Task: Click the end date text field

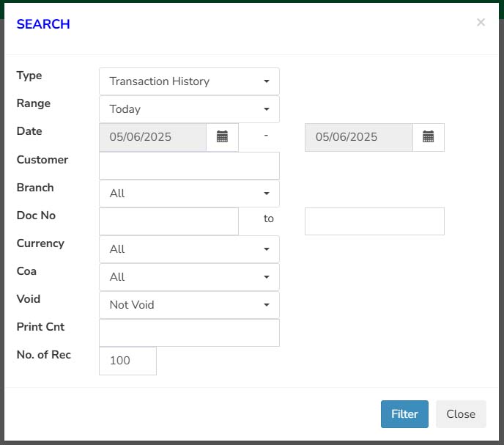Action: (359, 137)
